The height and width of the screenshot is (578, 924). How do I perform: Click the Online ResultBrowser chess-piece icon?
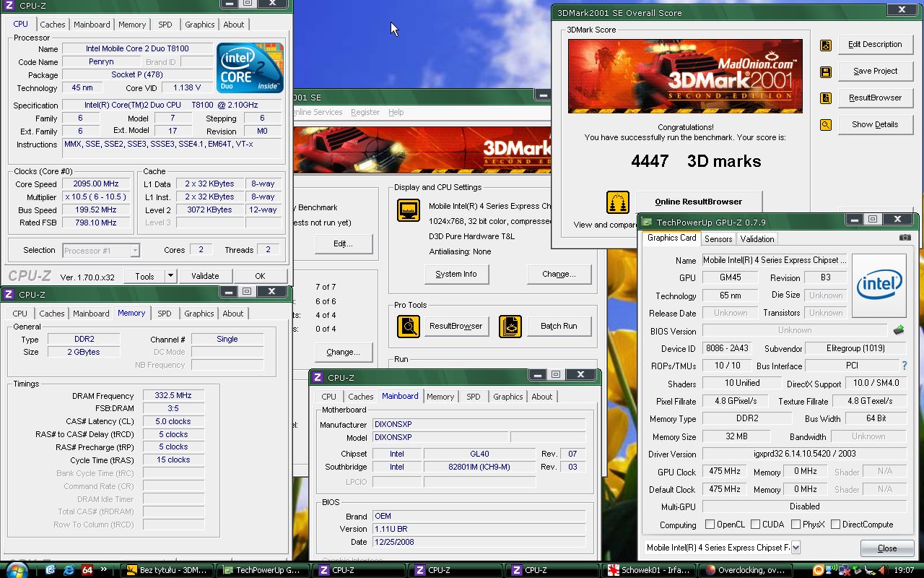[x=617, y=202]
